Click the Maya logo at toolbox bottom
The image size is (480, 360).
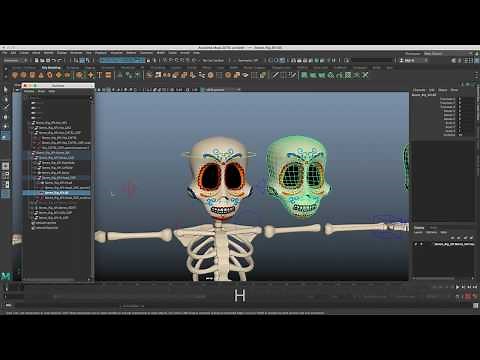(x=6, y=276)
